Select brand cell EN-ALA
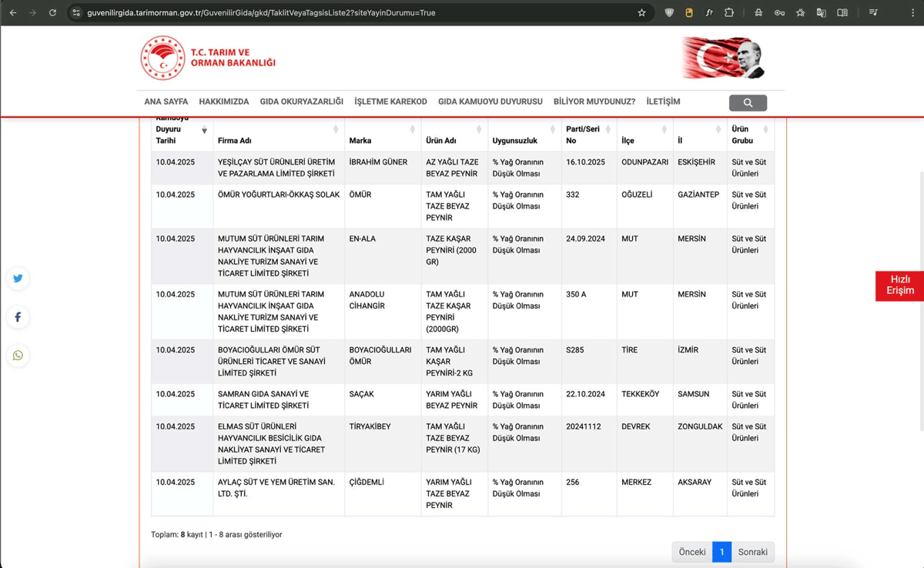924x568 pixels. point(383,256)
